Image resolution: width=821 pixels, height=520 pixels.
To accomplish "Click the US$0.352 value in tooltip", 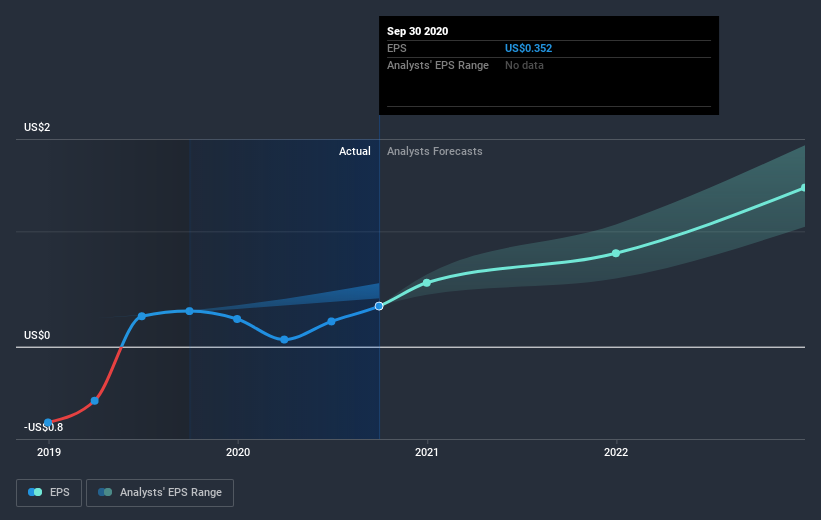I will coord(528,48).
